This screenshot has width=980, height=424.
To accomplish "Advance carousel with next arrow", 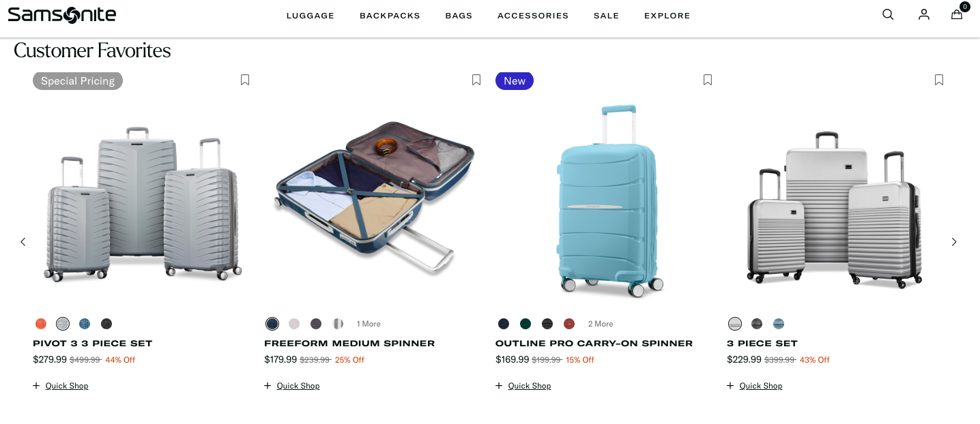I will pyautogui.click(x=954, y=242).
